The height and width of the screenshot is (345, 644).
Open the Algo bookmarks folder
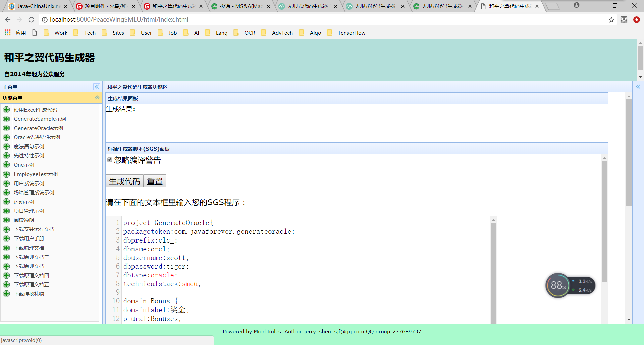tap(310, 33)
